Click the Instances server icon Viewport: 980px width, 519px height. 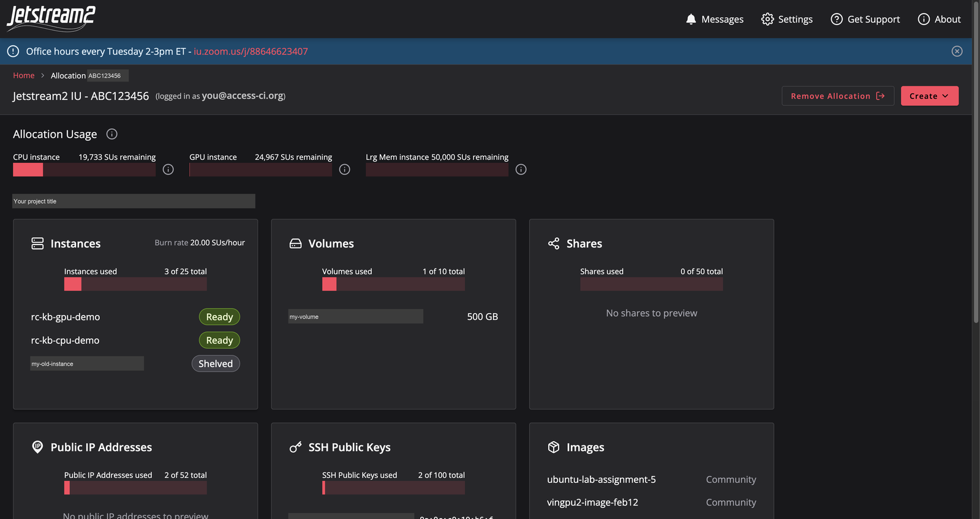[37, 243]
